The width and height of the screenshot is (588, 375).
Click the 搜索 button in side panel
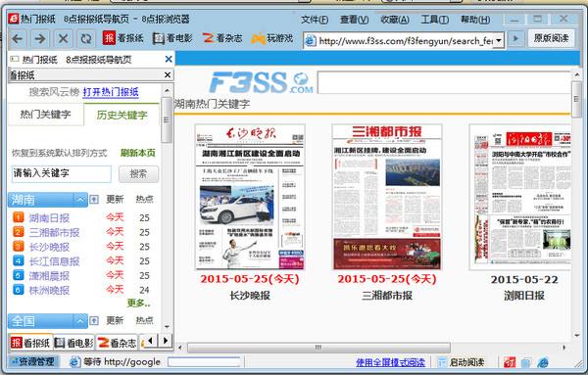point(138,174)
